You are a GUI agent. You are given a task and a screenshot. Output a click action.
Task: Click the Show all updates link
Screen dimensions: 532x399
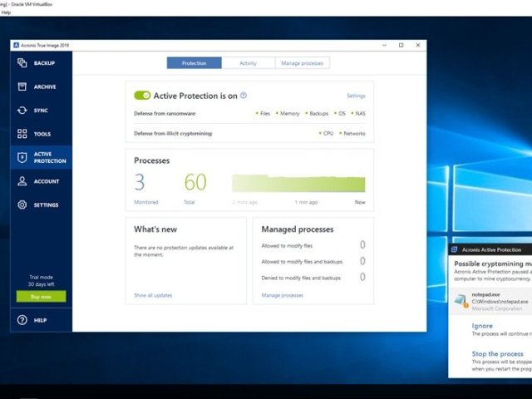[x=153, y=295]
